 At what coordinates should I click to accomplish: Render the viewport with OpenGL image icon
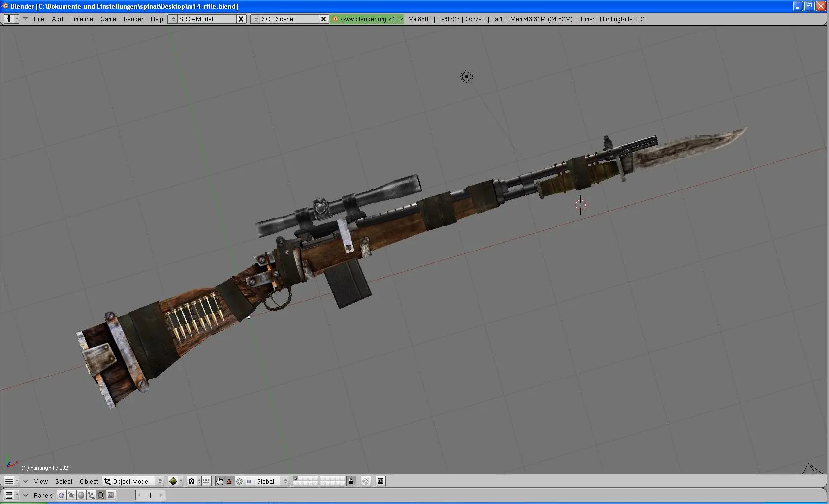pos(381,481)
